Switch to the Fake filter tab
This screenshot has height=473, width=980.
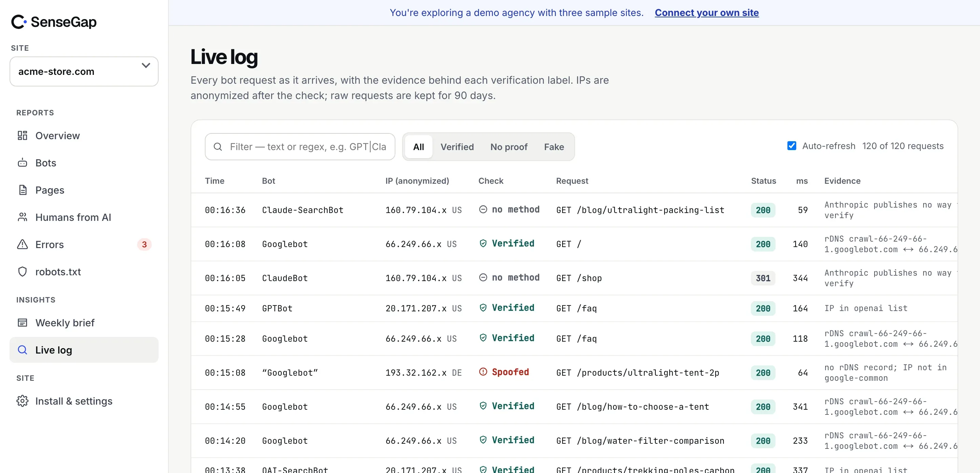[x=554, y=147]
